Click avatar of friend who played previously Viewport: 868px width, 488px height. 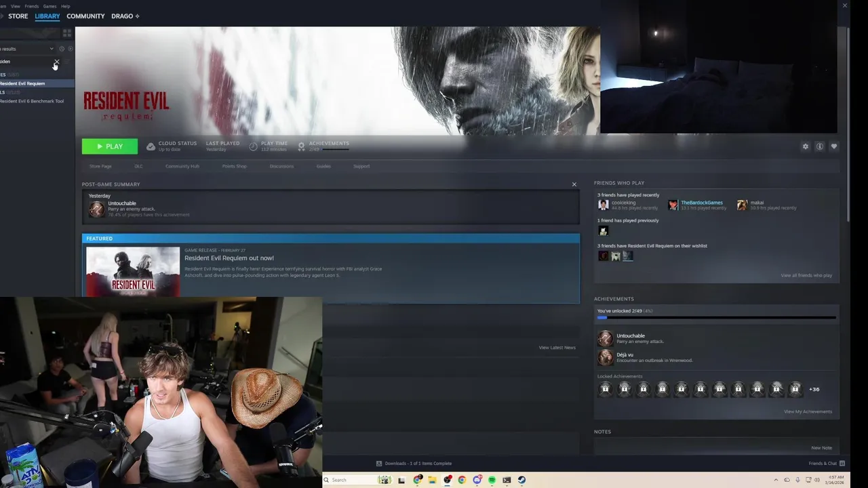[x=603, y=231]
